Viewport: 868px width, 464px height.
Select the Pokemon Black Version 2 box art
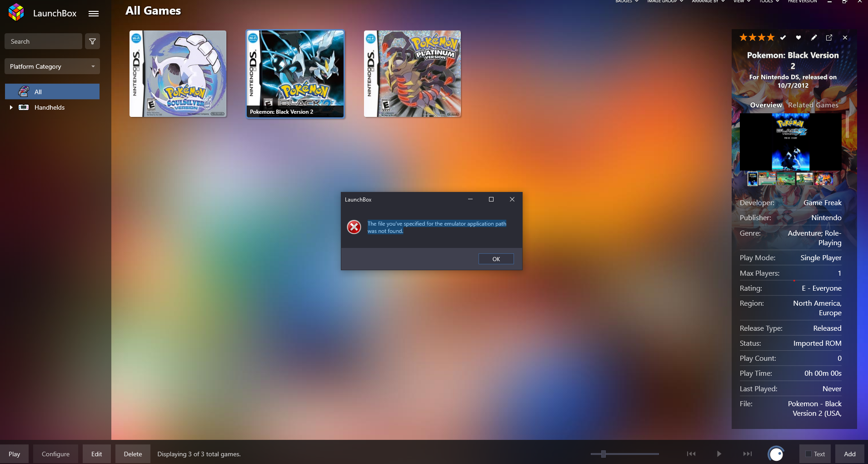pyautogui.click(x=295, y=74)
